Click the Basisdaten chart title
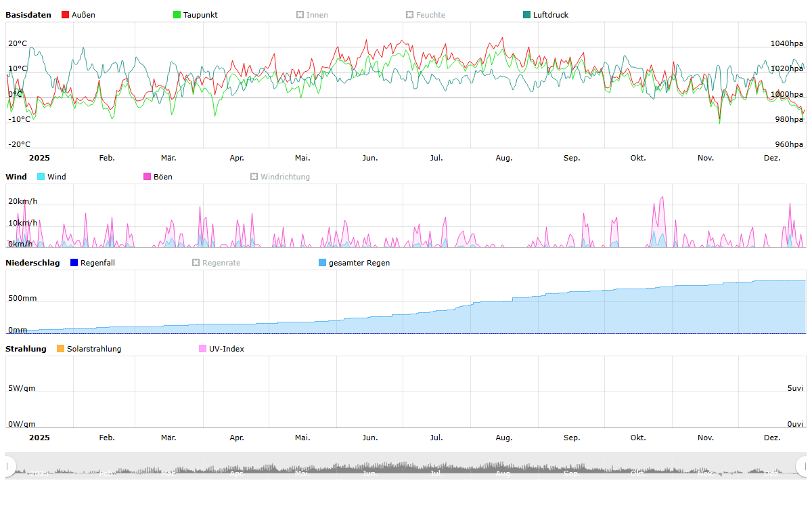Image resolution: width=812 pixels, height=508 pixels. click(x=28, y=15)
